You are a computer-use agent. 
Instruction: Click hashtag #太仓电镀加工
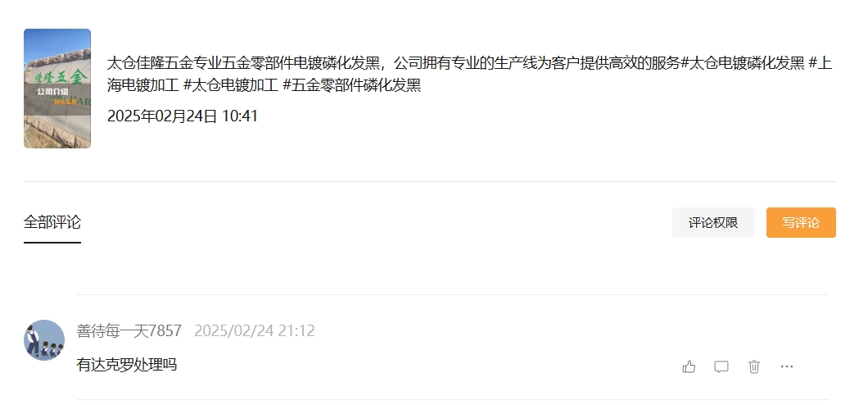click(x=230, y=85)
